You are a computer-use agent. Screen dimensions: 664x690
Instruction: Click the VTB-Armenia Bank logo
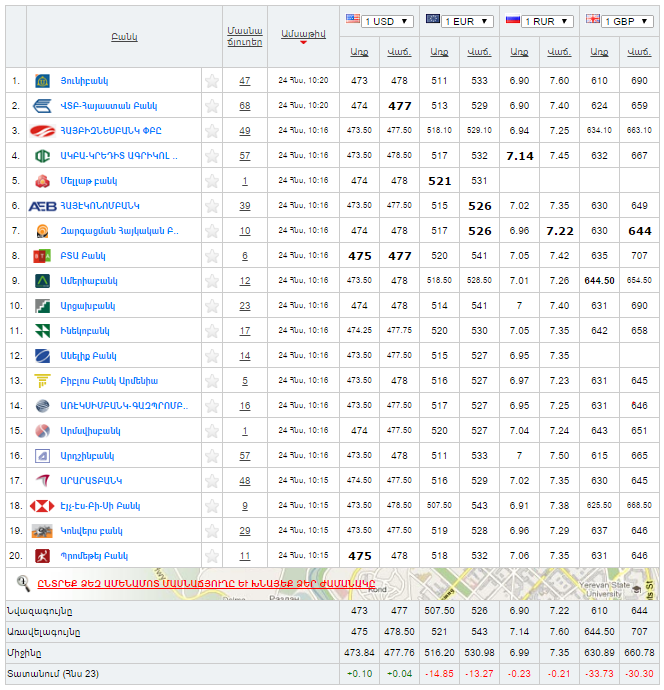click(x=42, y=106)
